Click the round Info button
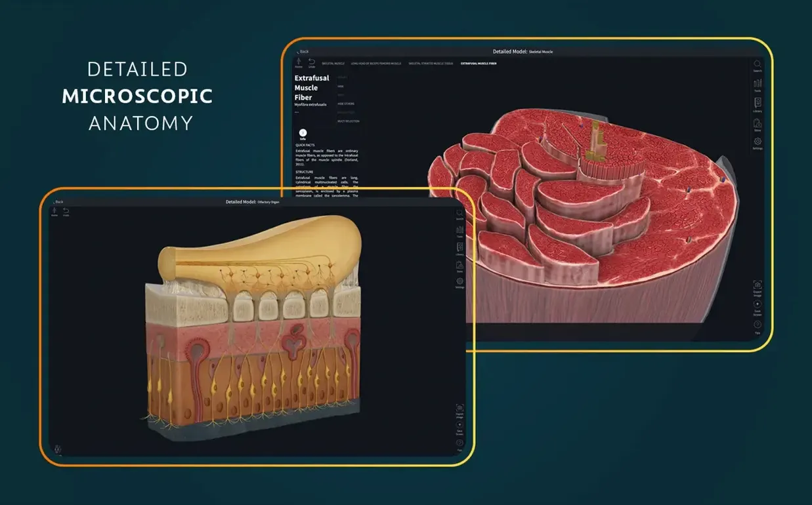The image size is (812, 505). coord(303,133)
